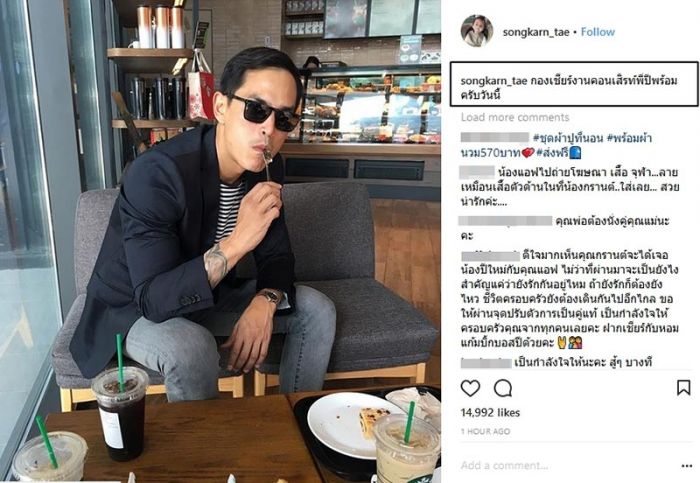Open the #ชุดผ้าปูที่นอน hashtag
Image resolution: width=700 pixels, height=483 pixels.
(x=568, y=138)
